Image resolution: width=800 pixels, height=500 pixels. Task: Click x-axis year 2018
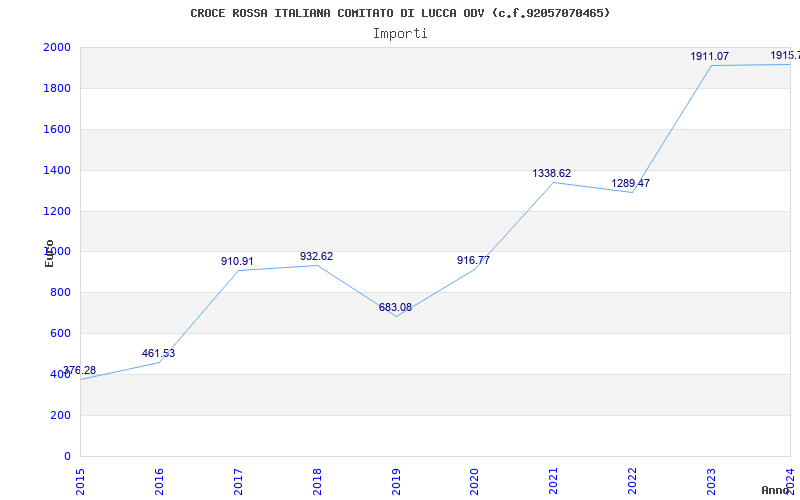317,482
